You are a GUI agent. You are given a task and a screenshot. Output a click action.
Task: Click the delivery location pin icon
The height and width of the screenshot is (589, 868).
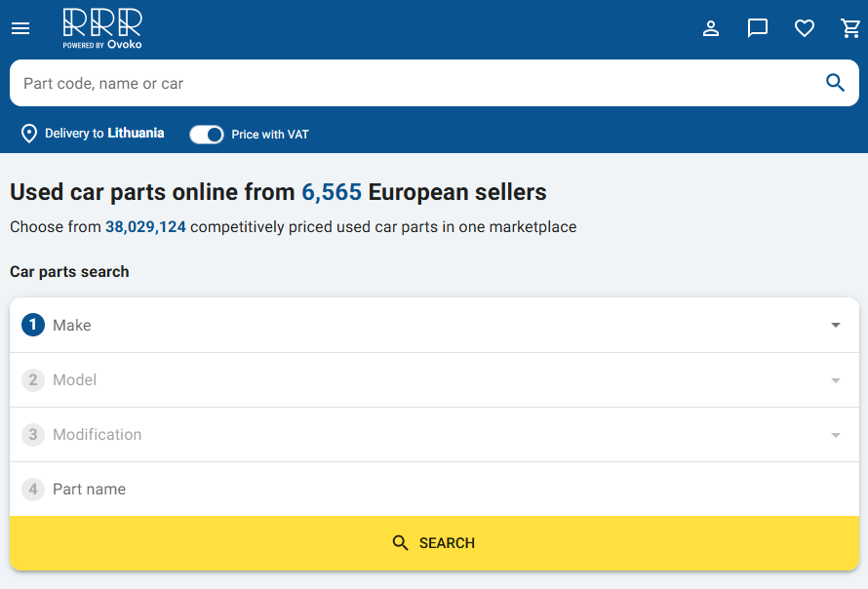29,134
